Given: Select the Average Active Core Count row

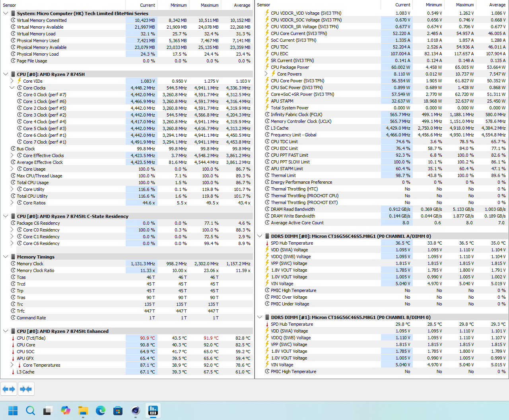Looking at the screenshot, I should [x=382, y=223].
